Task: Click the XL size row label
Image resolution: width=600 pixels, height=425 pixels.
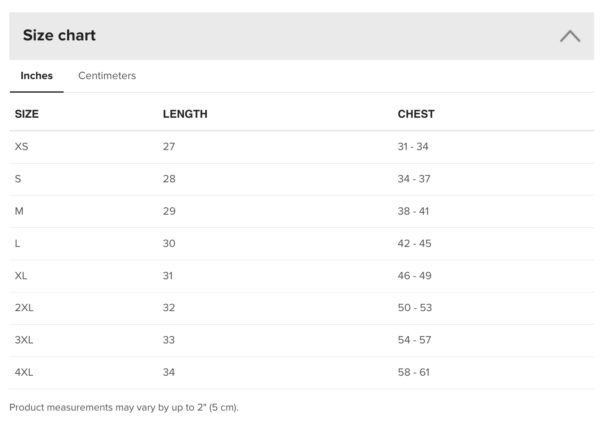Action: coord(21,275)
